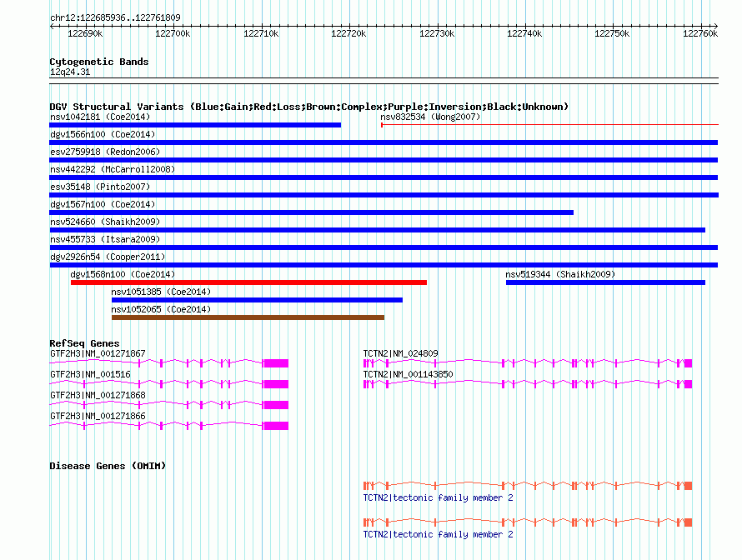Open variant label nsv519344 (Shaikh2009)
This screenshot has height=560, width=742.
click(560, 274)
